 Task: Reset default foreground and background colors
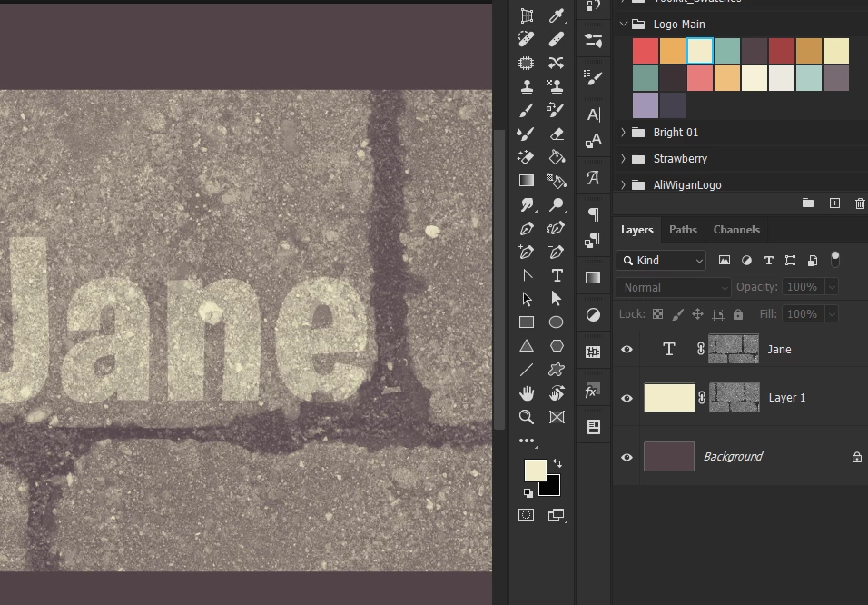pos(528,492)
